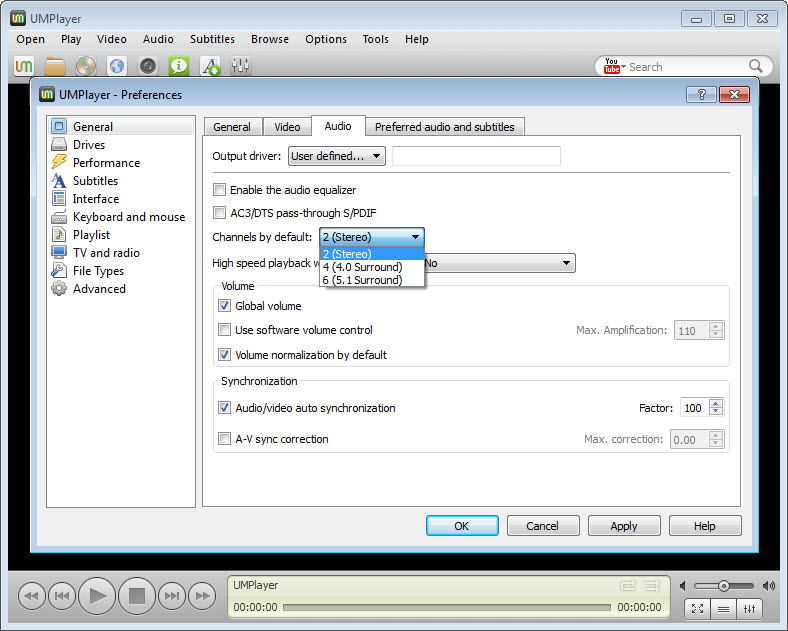Click the UMPlayer logo toolbar icon

tap(24, 66)
